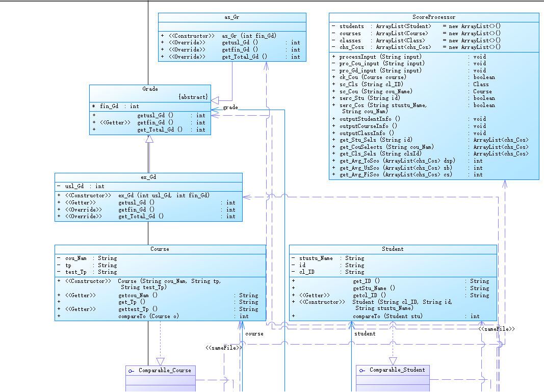Click the course association role label
Screen dimensions: 544x392
coord(254,334)
